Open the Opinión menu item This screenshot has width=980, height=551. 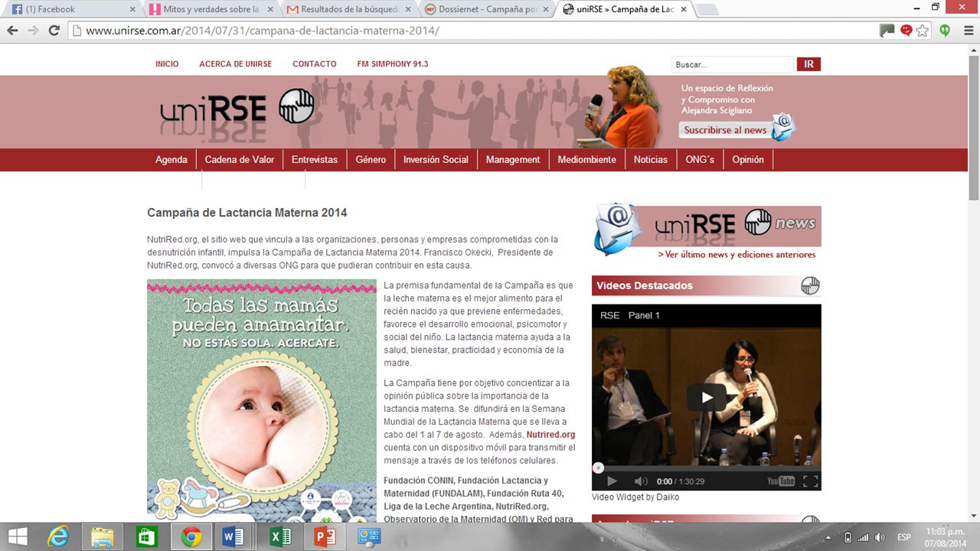[748, 159]
